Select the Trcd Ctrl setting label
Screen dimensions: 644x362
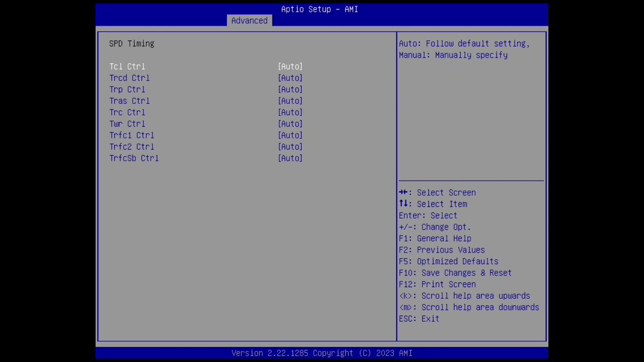[129, 78]
